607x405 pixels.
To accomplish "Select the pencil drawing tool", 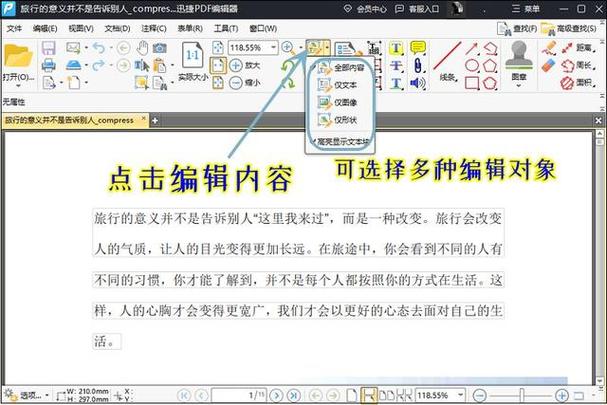I will 549,48.
